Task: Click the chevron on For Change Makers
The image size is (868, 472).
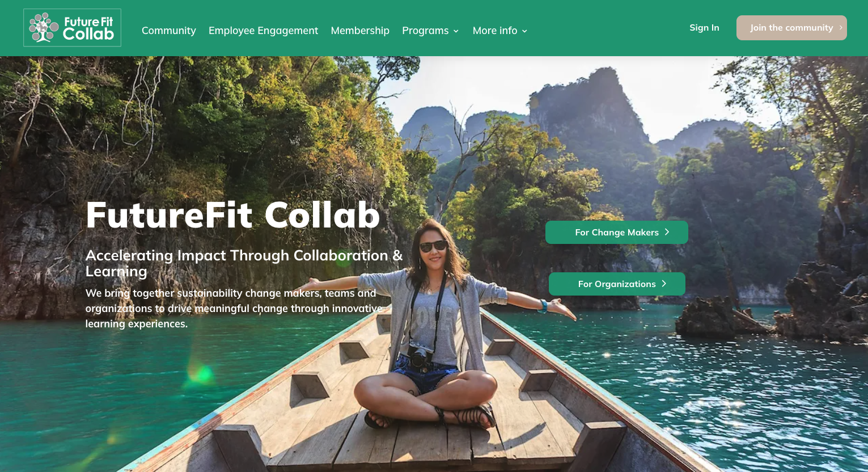Action: click(x=667, y=232)
